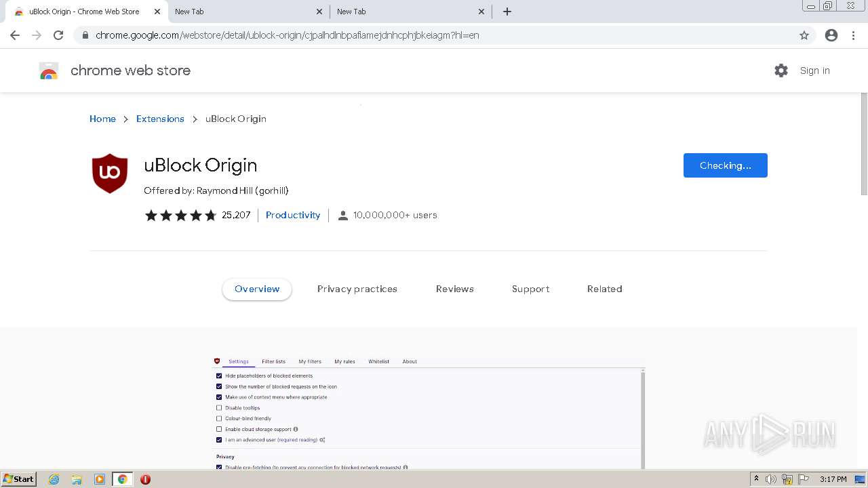Viewport: 868px width, 488px height.
Task: Close the uBlock Origin tab
Action: (157, 12)
